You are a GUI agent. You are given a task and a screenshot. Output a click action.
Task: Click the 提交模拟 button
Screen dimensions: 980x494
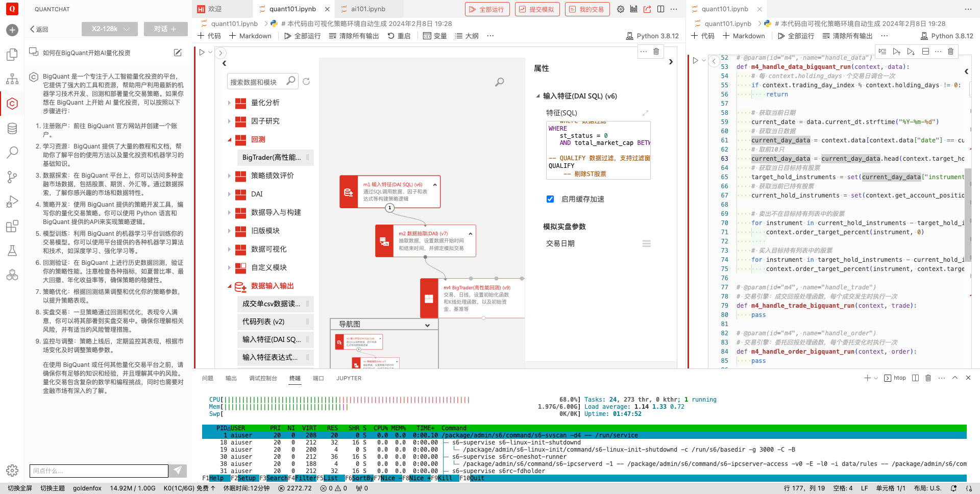pyautogui.click(x=537, y=9)
